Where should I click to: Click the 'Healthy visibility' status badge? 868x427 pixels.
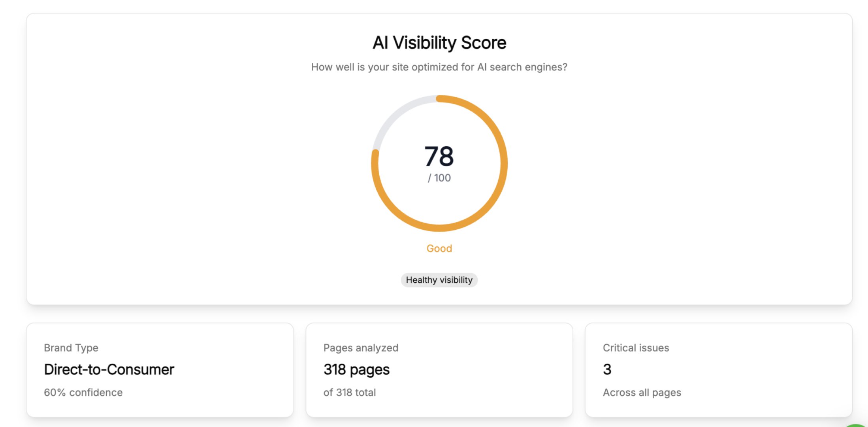pyautogui.click(x=439, y=280)
